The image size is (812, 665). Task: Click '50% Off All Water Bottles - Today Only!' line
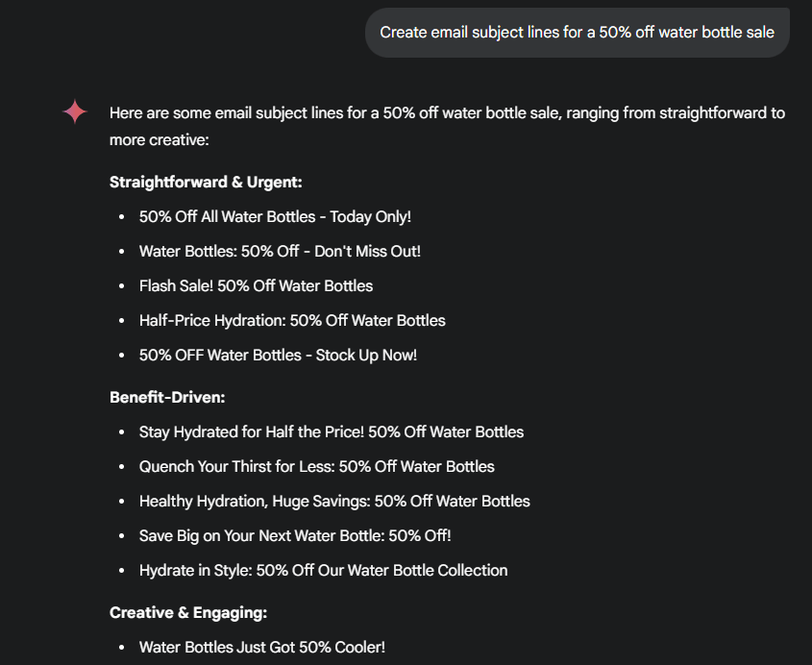[x=275, y=217]
